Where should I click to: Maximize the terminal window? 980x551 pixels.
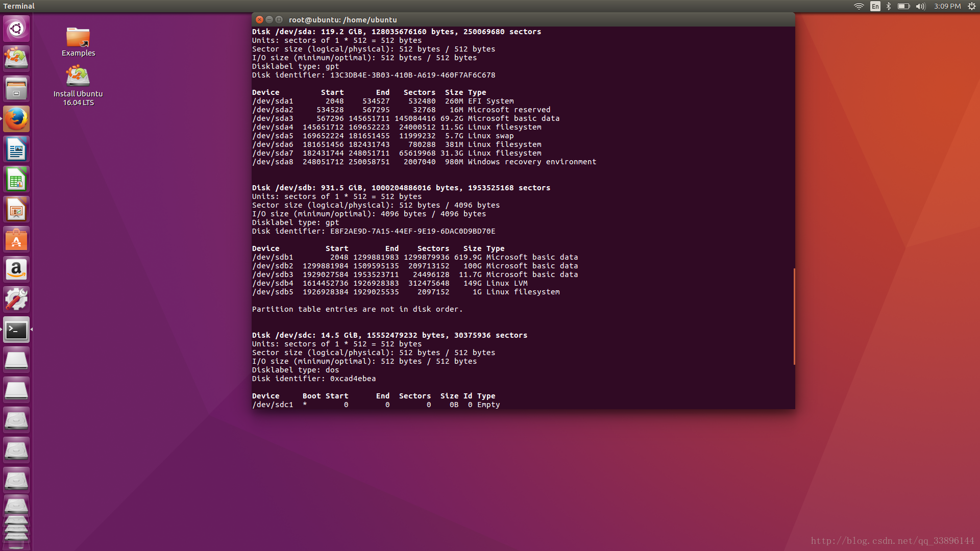279,19
